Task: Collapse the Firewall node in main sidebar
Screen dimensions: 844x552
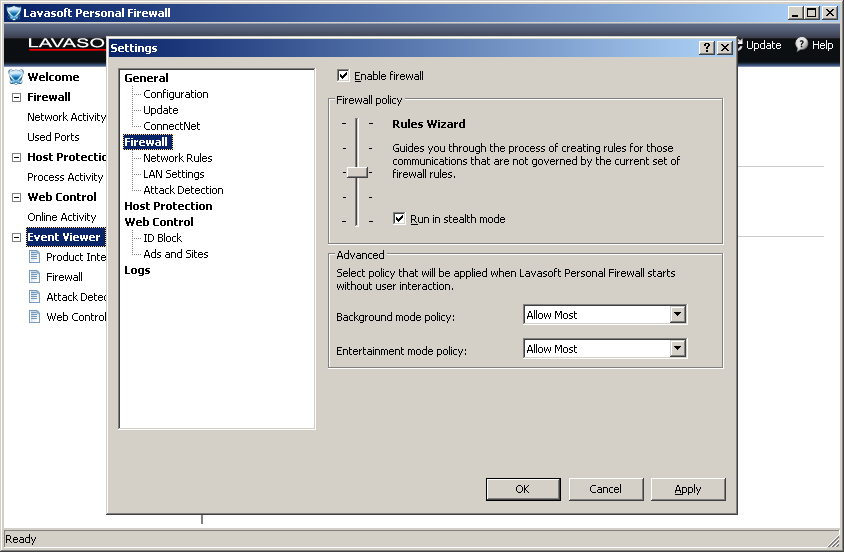Action: (x=17, y=97)
